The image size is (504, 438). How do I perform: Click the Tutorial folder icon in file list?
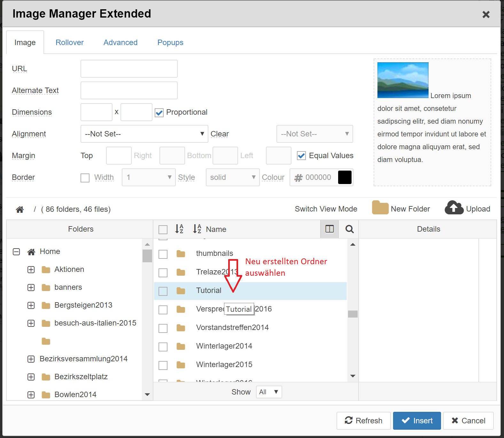pyautogui.click(x=181, y=291)
